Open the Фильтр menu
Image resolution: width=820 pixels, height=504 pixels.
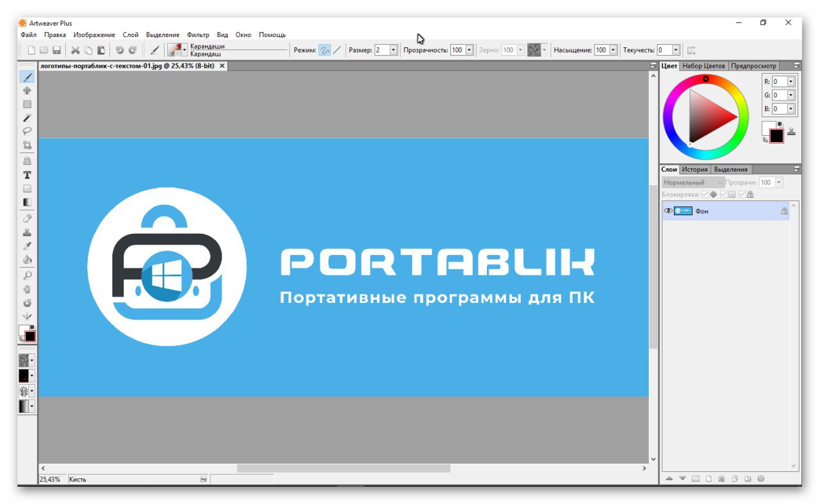click(198, 35)
